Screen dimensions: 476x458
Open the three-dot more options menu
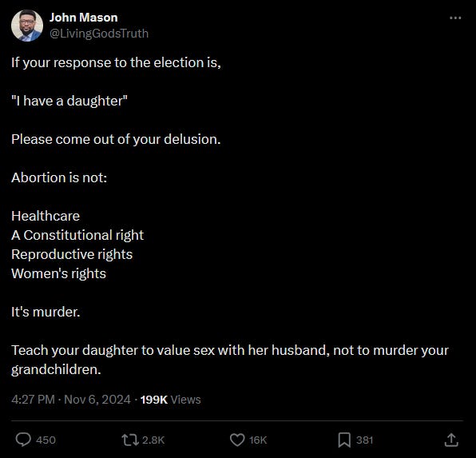[x=455, y=18]
